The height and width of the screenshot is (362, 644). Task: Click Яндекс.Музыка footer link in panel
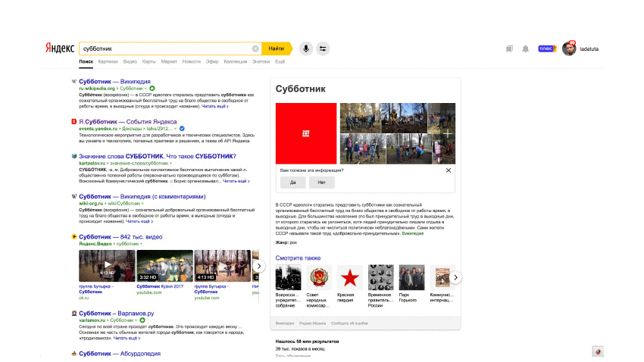[313, 323]
